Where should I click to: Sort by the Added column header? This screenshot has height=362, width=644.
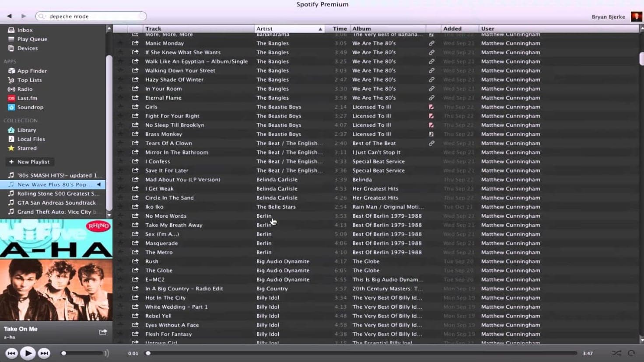459,29
